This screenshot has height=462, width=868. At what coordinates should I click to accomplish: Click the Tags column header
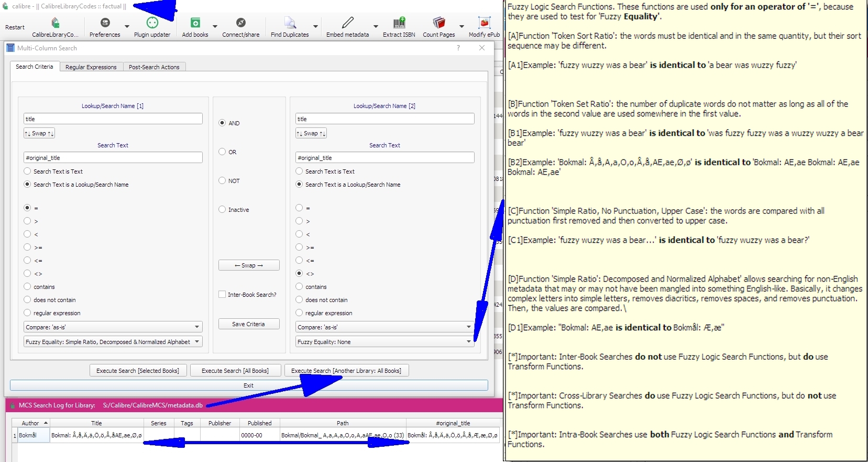pyautogui.click(x=187, y=423)
